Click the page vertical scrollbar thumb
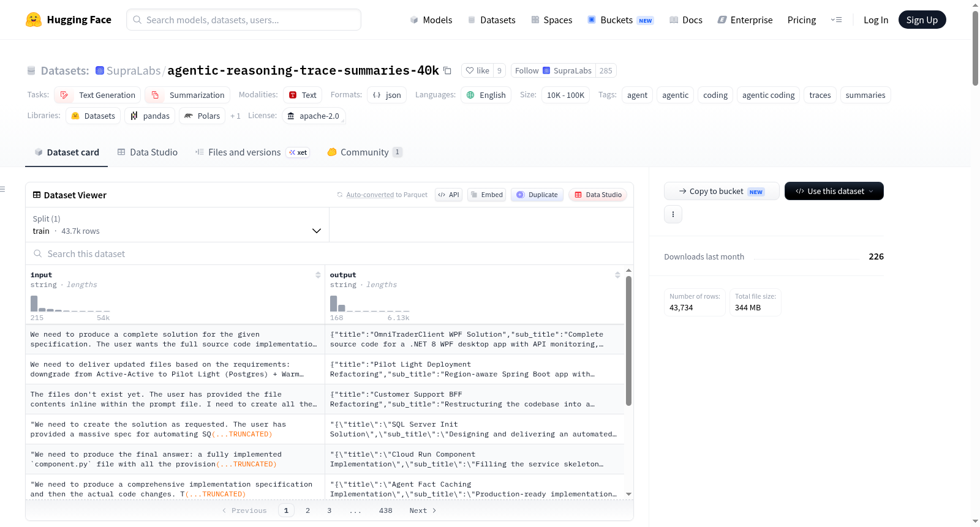Viewport: 980px width, 527px height. pos(975,48)
